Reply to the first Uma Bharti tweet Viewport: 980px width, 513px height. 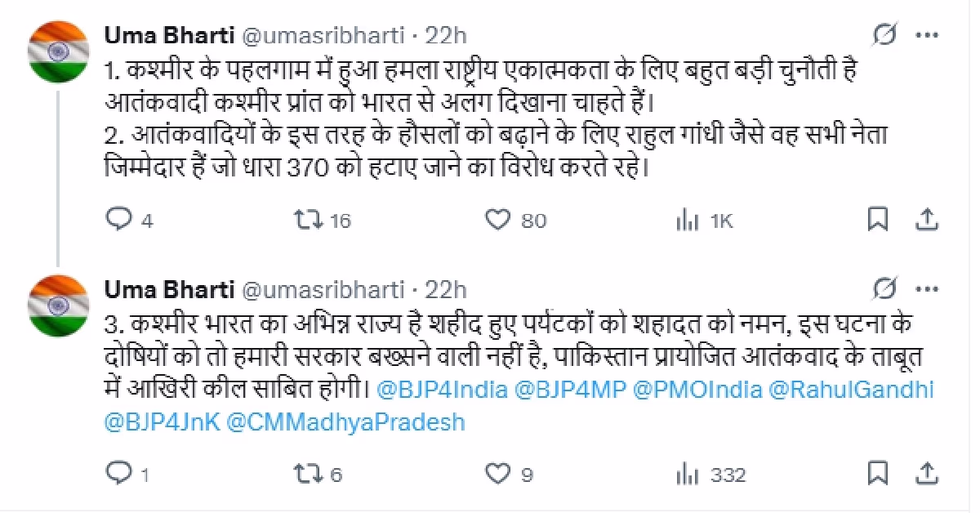coord(119,220)
